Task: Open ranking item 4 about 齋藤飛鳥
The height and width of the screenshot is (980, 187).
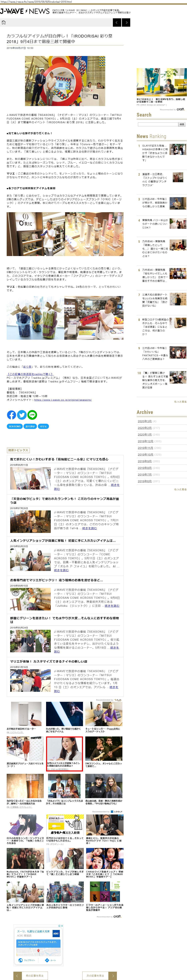Action: click(x=155, y=224)
